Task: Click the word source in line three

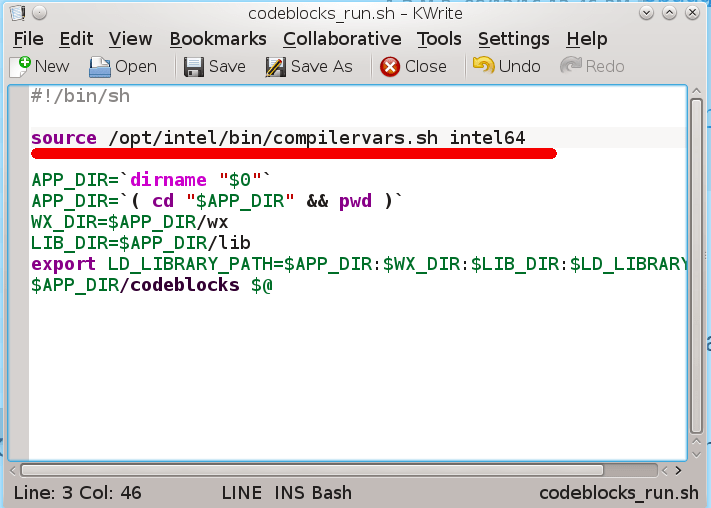Action: tap(64, 138)
